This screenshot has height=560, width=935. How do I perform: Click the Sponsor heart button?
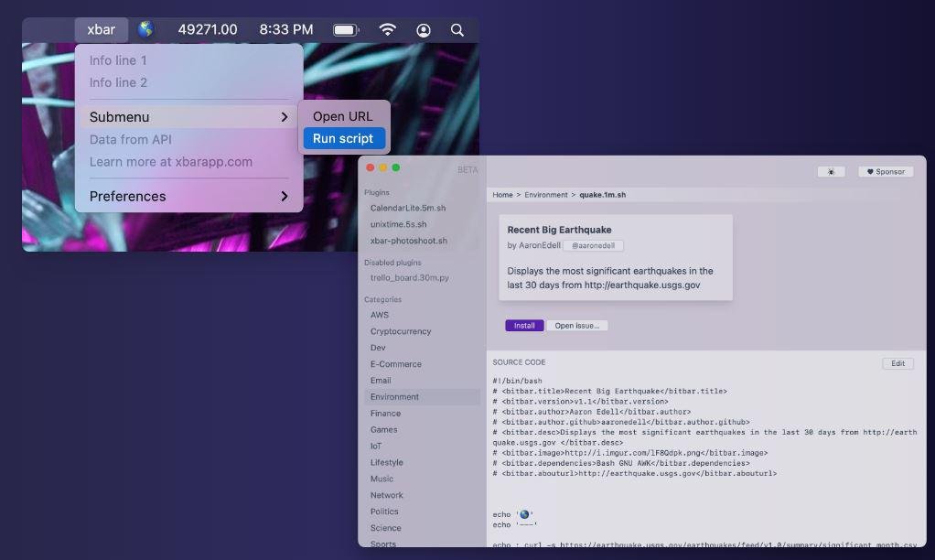pos(887,172)
